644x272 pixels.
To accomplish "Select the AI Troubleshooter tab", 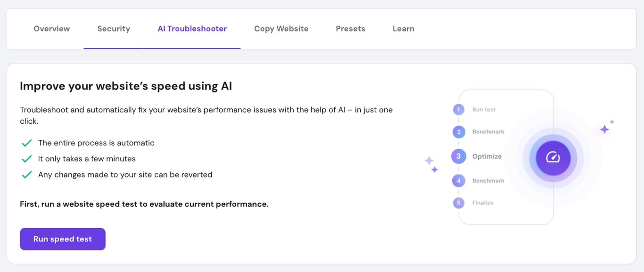I will pyautogui.click(x=192, y=28).
